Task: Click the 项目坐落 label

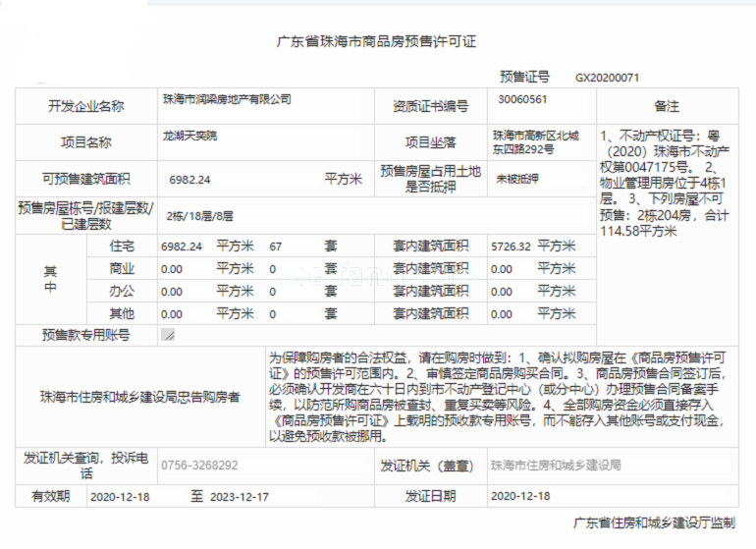Action: click(430, 142)
